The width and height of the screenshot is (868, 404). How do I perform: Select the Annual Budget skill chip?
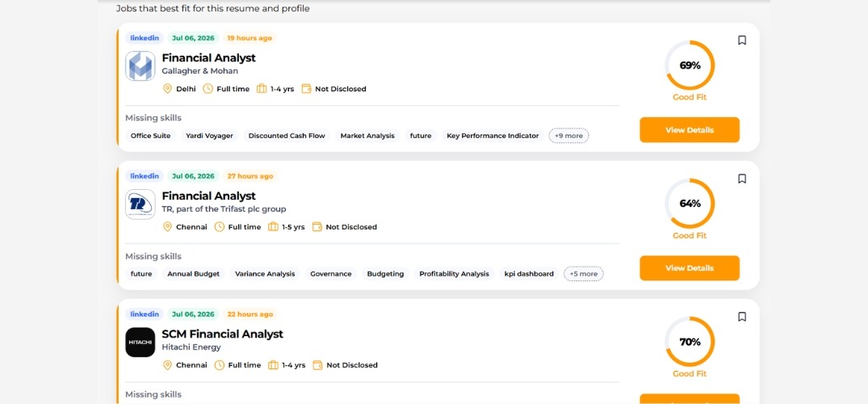[193, 274]
